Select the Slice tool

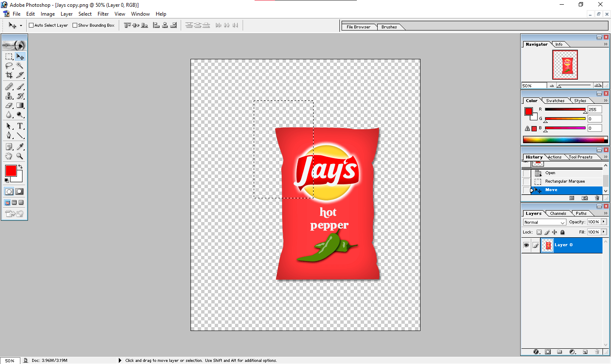click(20, 75)
